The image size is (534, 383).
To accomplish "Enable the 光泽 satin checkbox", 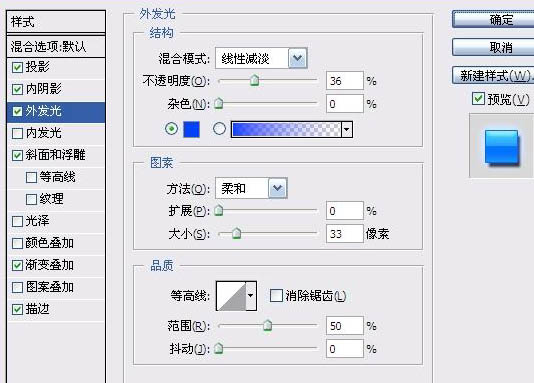I will pos(17,221).
